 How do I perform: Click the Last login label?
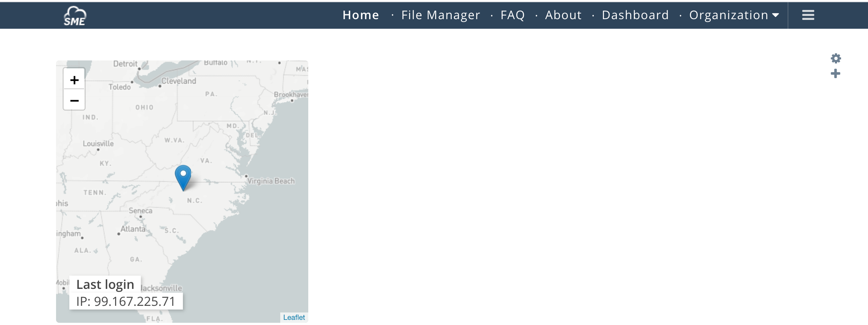point(105,284)
